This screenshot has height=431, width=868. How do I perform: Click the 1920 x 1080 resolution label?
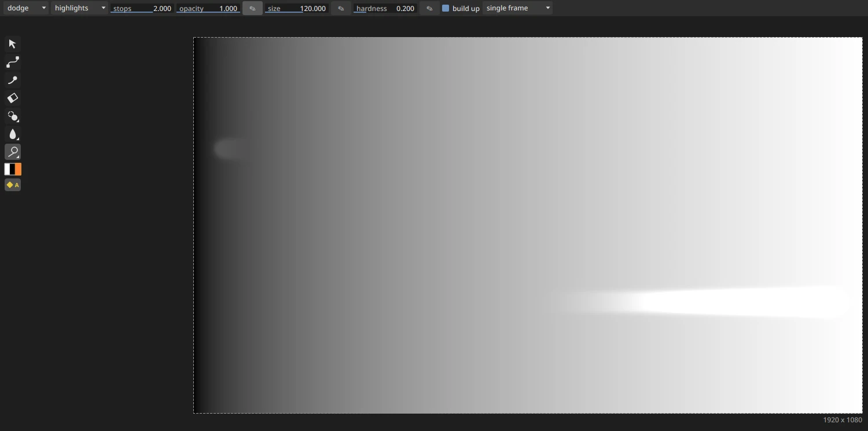(x=843, y=420)
